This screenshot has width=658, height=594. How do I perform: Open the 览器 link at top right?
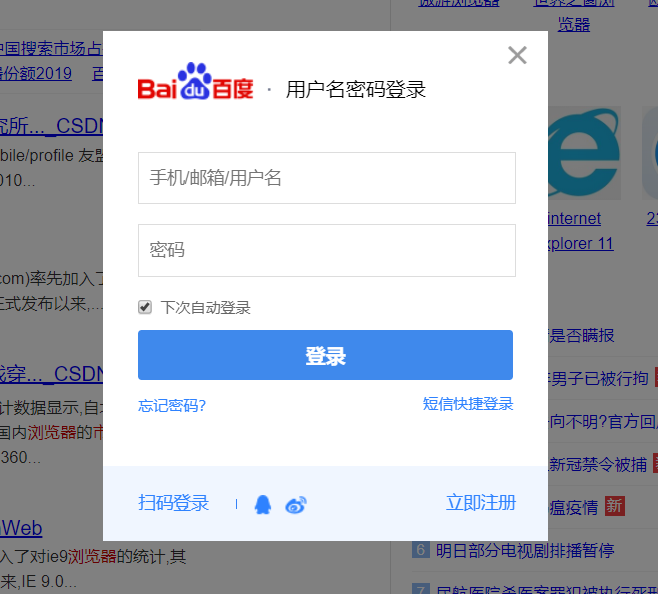(574, 24)
